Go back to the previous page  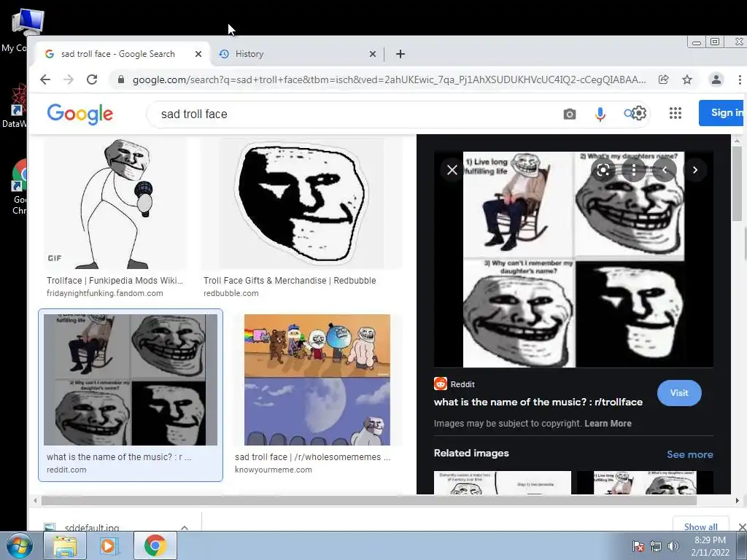(45, 79)
